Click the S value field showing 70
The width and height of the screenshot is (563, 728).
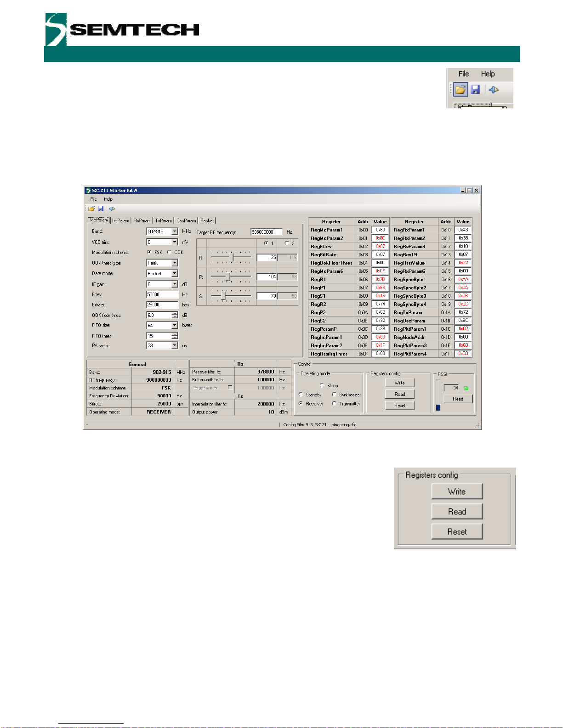pyautogui.click(x=267, y=296)
